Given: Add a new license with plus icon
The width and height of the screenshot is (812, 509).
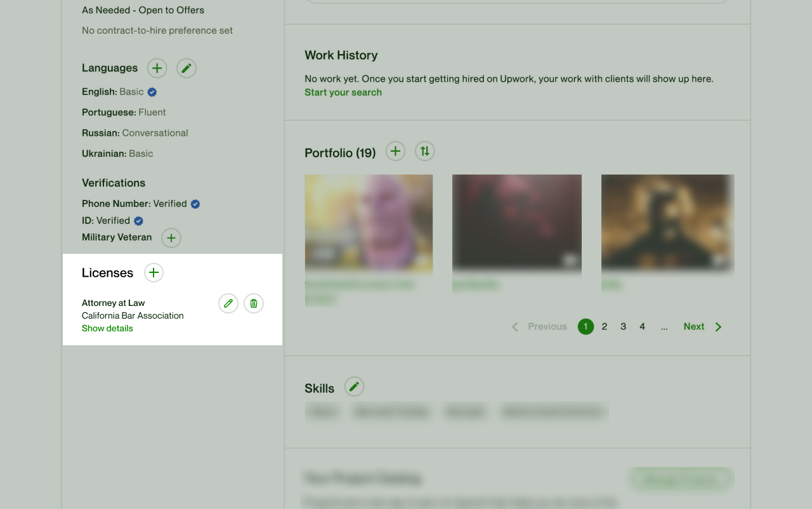Looking at the screenshot, I should [154, 272].
